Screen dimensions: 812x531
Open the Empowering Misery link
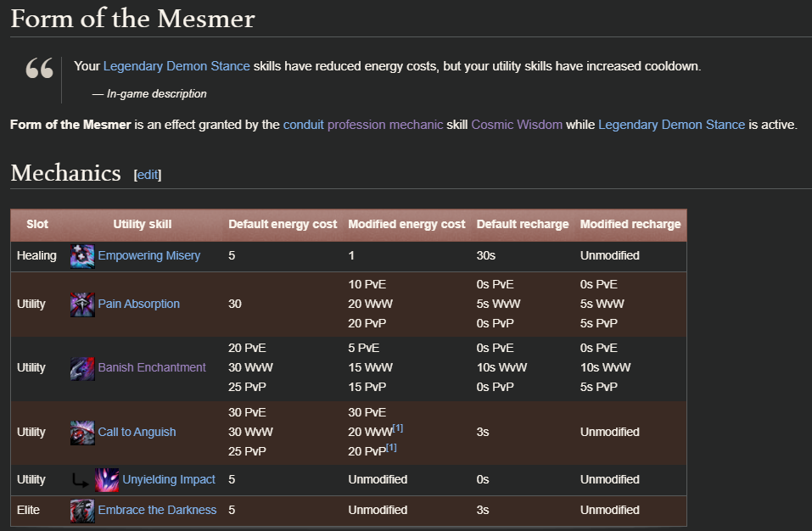pos(149,255)
